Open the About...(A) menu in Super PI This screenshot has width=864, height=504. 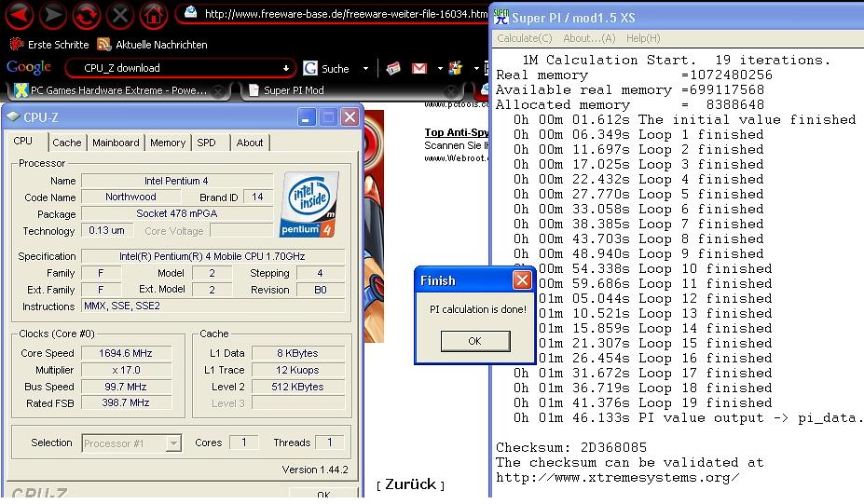coord(589,38)
